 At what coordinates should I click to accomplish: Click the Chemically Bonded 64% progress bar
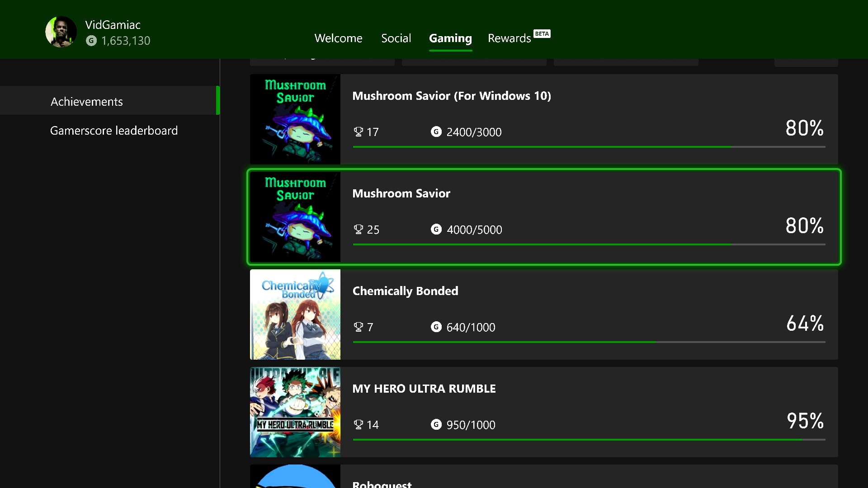[589, 342]
